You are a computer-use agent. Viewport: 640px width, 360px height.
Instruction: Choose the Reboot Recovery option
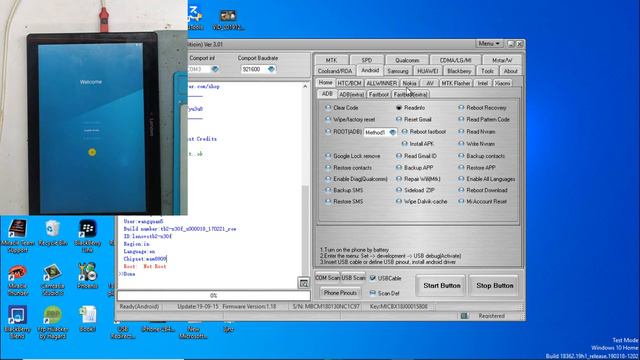click(x=482, y=108)
